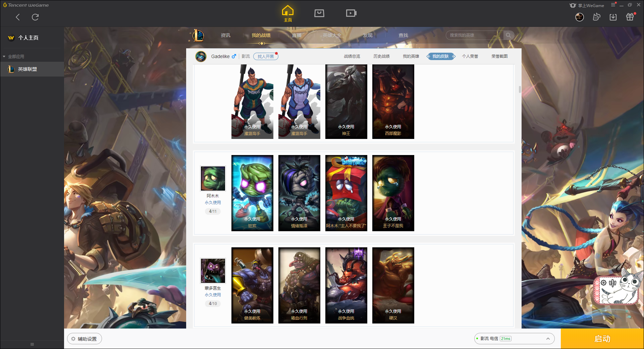Click the 搜索我的英雄 search field
Screen dimensions: 644x349
click(475, 35)
